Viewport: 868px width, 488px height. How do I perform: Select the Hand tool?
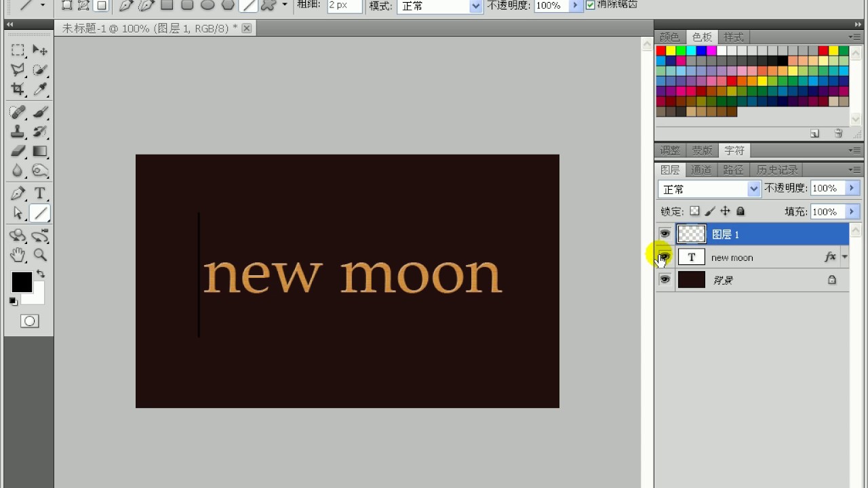[18, 256]
